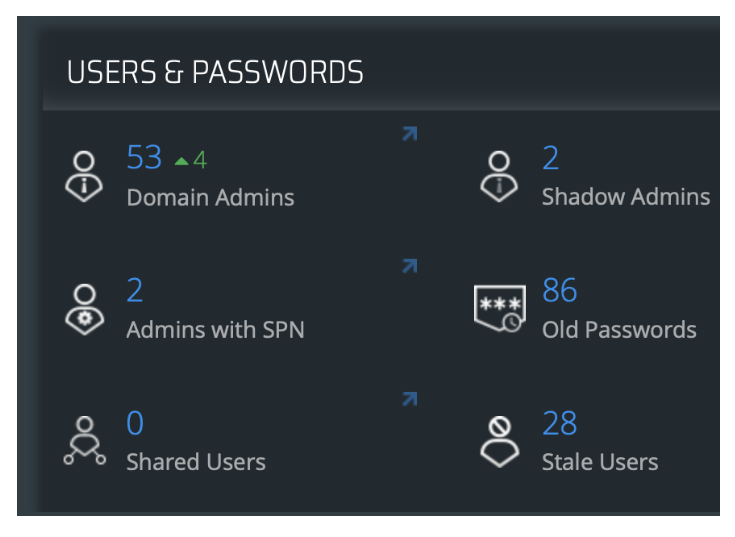Select the 28 Stale Users count

[560, 424]
